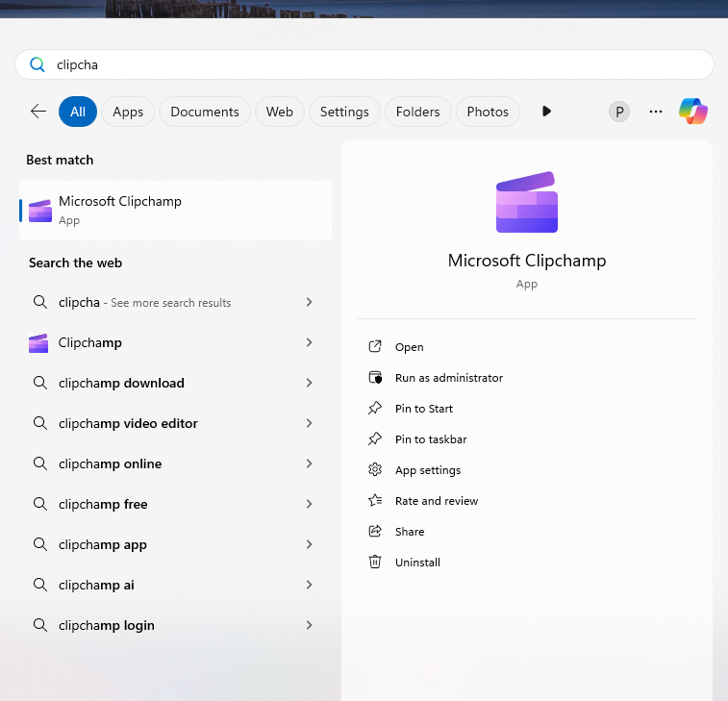Switch to the Web filter tab
The width and height of the screenshot is (728, 701).
click(280, 112)
